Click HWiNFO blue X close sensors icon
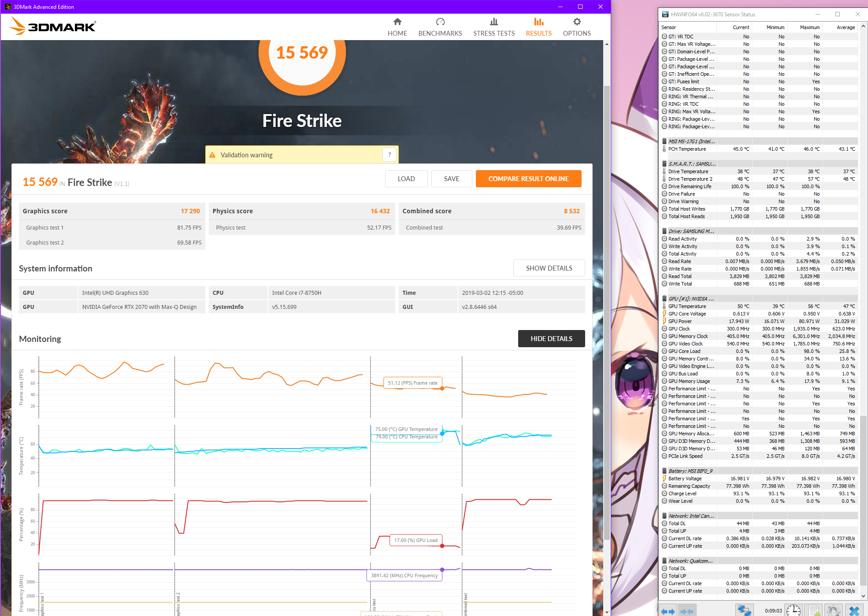Image resolution: width=868 pixels, height=616 pixels. [x=854, y=610]
